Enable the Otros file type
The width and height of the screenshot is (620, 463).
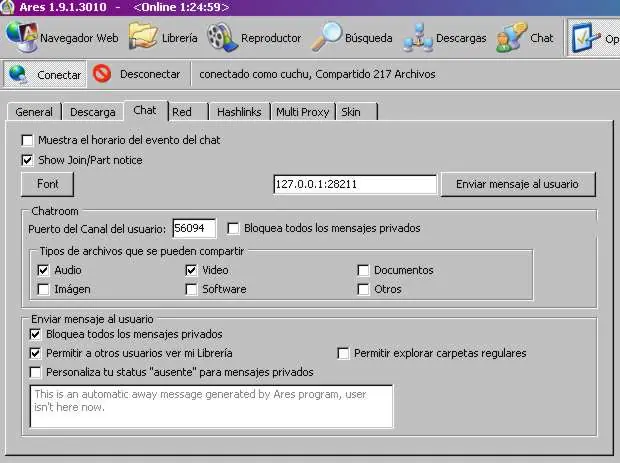pyautogui.click(x=363, y=289)
